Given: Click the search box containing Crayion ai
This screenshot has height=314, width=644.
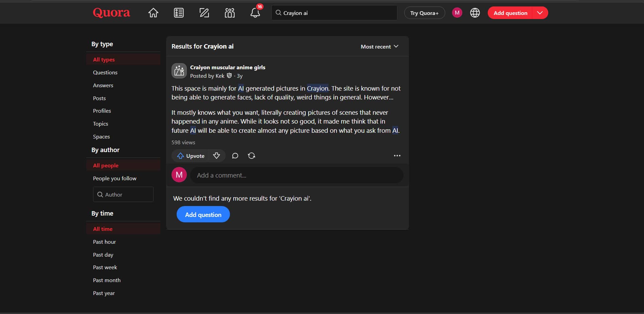Looking at the screenshot, I should click(334, 13).
